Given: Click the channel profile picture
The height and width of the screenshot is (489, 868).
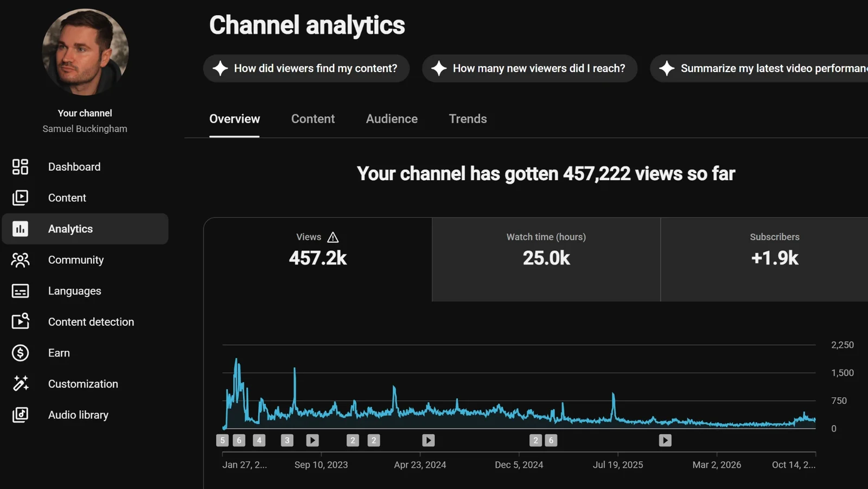Looking at the screenshot, I should (85, 52).
